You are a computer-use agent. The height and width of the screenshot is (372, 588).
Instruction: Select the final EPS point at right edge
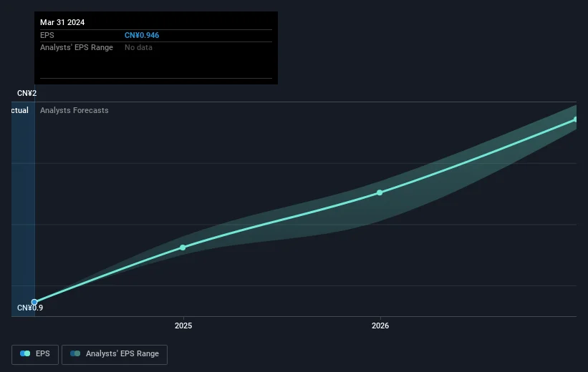[x=576, y=119]
